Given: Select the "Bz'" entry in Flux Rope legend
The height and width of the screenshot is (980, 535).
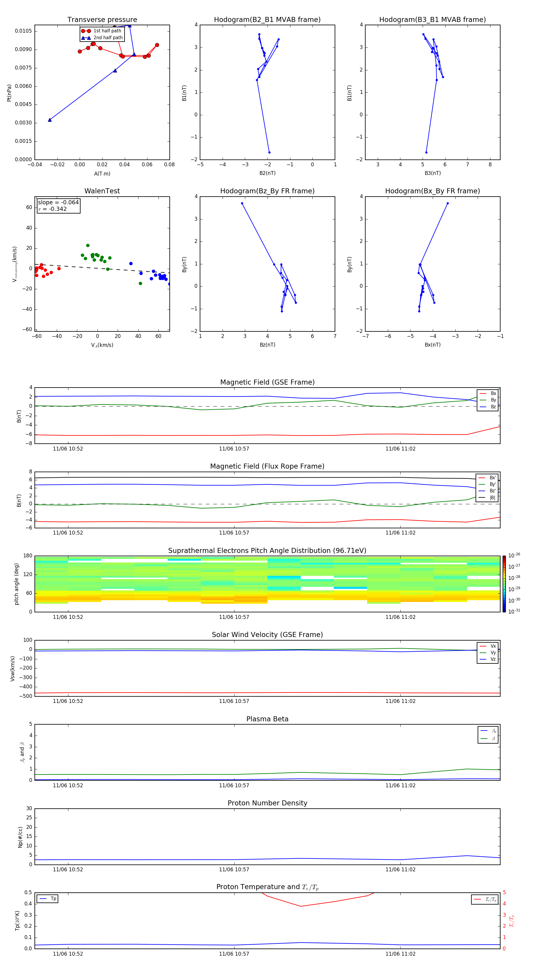Looking at the screenshot, I should pos(487,491).
